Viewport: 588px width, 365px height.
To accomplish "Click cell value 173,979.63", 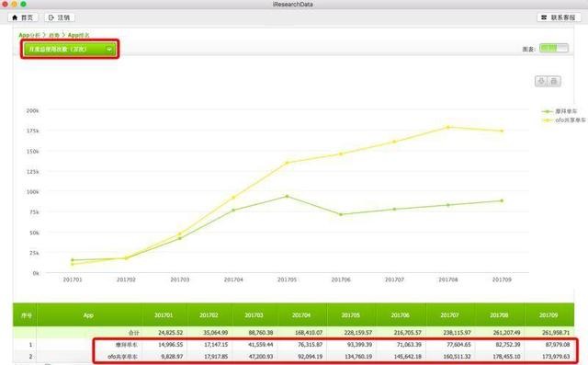I will (556, 357).
